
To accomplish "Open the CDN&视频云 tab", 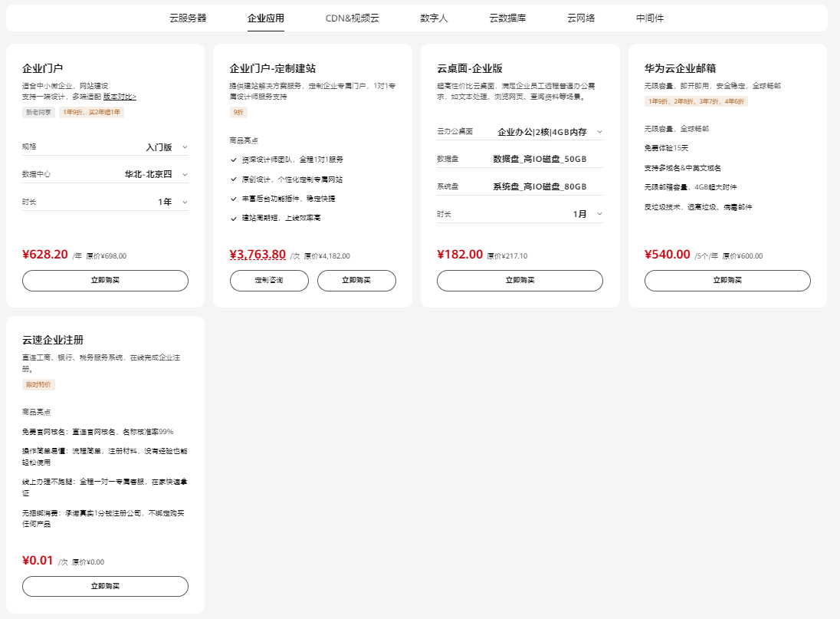I will (x=352, y=18).
